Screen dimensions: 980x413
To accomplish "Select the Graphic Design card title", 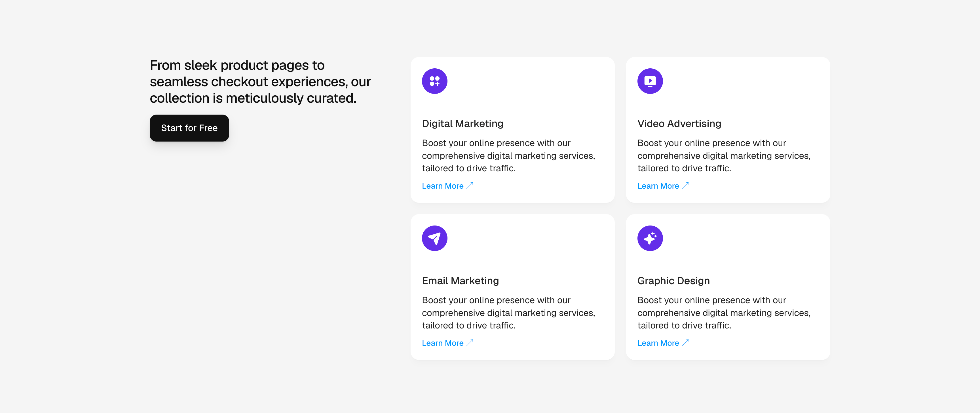I will [x=673, y=281].
